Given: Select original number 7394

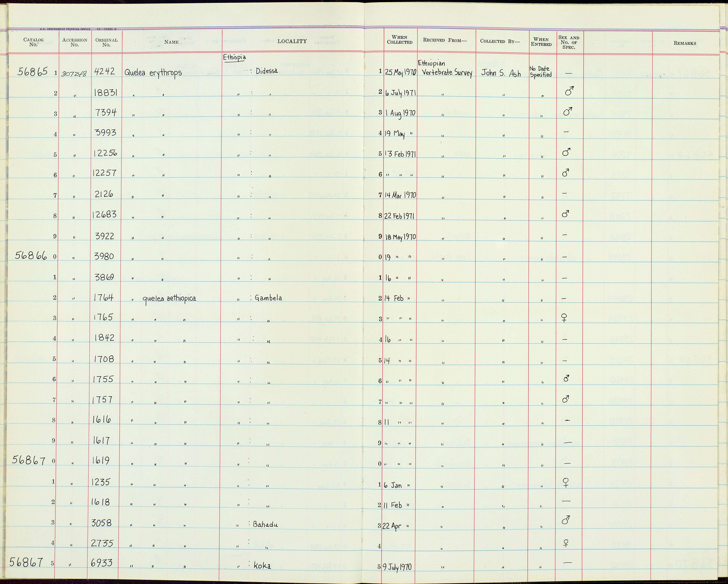Looking at the screenshot, I should [x=106, y=113].
